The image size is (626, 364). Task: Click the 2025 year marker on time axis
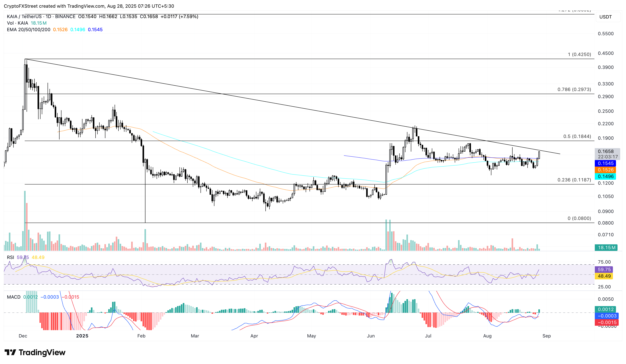pyautogui.click(x=82, y=336)
